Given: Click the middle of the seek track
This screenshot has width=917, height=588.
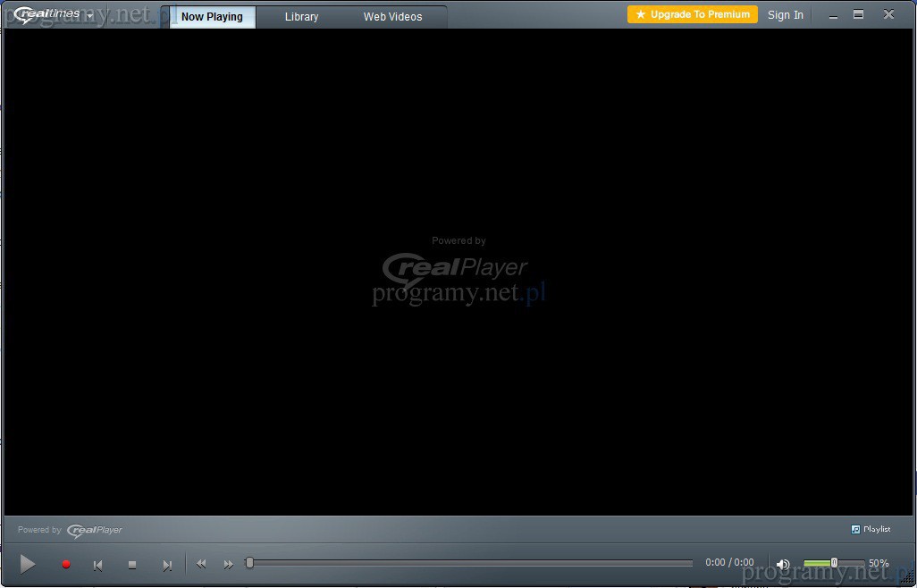Looking at the screenshot, I should coord(471,563).
